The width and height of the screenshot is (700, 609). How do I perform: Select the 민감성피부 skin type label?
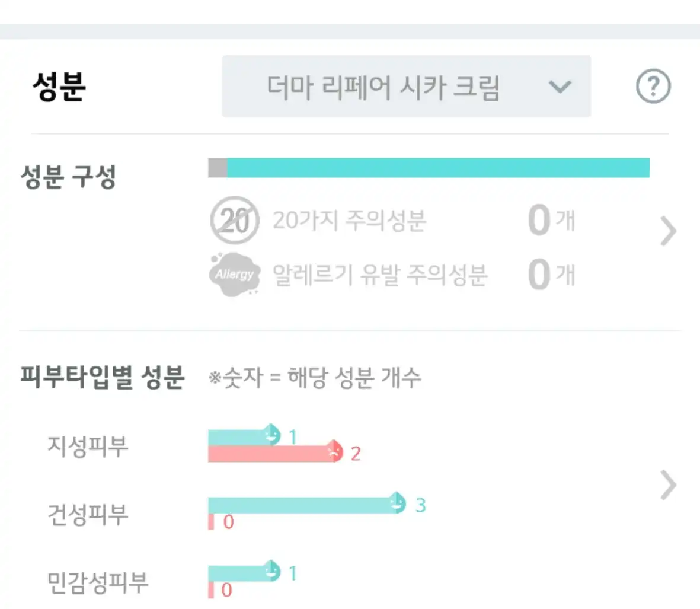click(x=97, y=582)
